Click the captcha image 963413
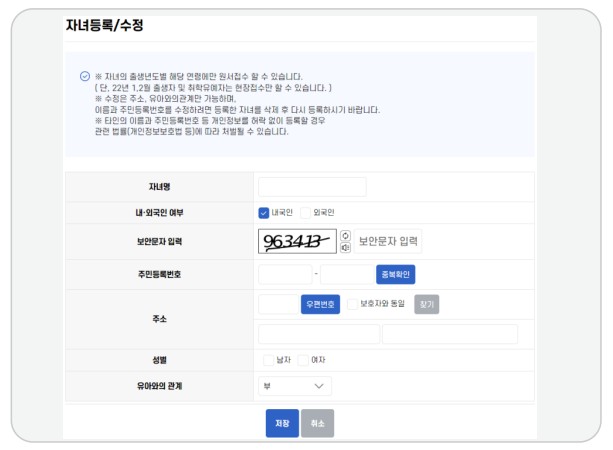The image size is (613, 450). (x=297, y=241)
